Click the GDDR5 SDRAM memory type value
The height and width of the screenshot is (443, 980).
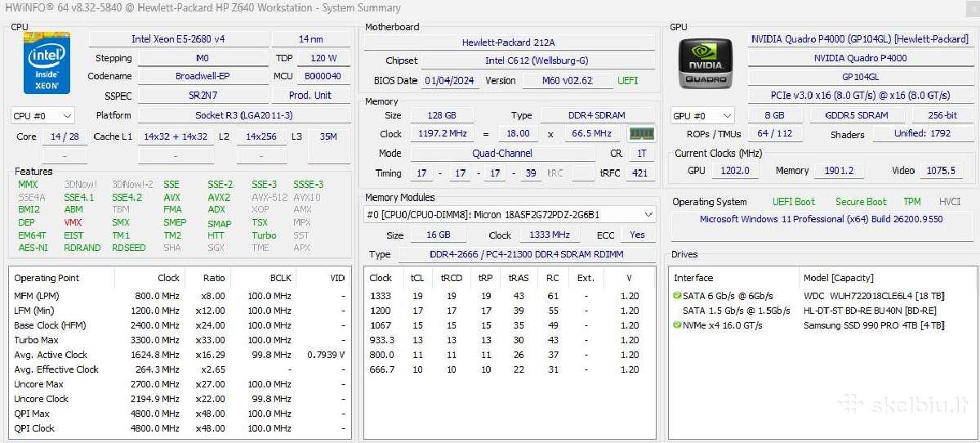point(856,115)
